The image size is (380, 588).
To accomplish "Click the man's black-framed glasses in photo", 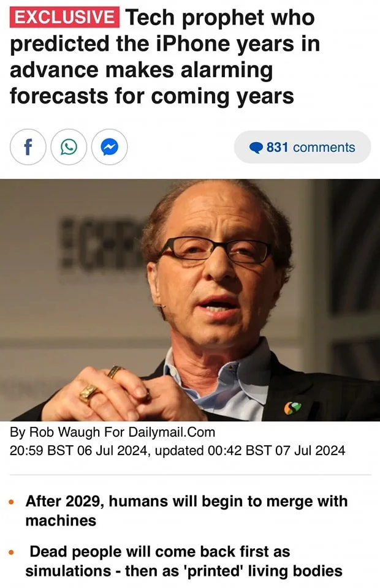I will point(216,250).
